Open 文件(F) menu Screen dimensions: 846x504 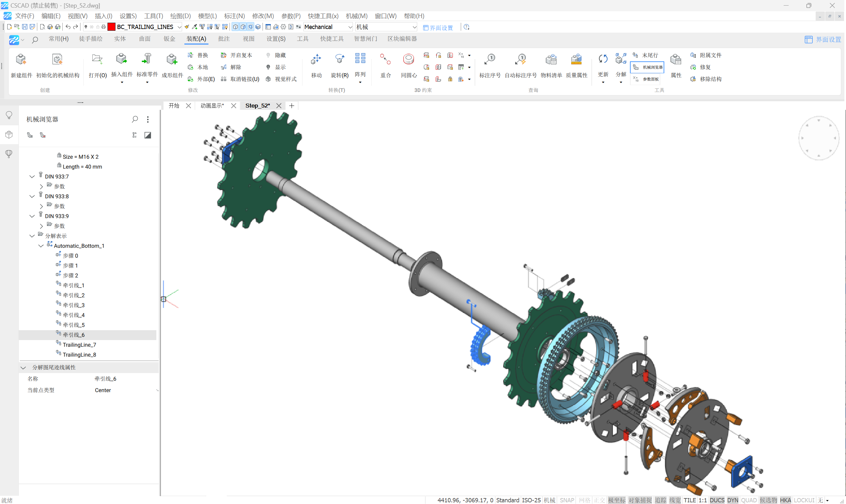coord(24,16)
